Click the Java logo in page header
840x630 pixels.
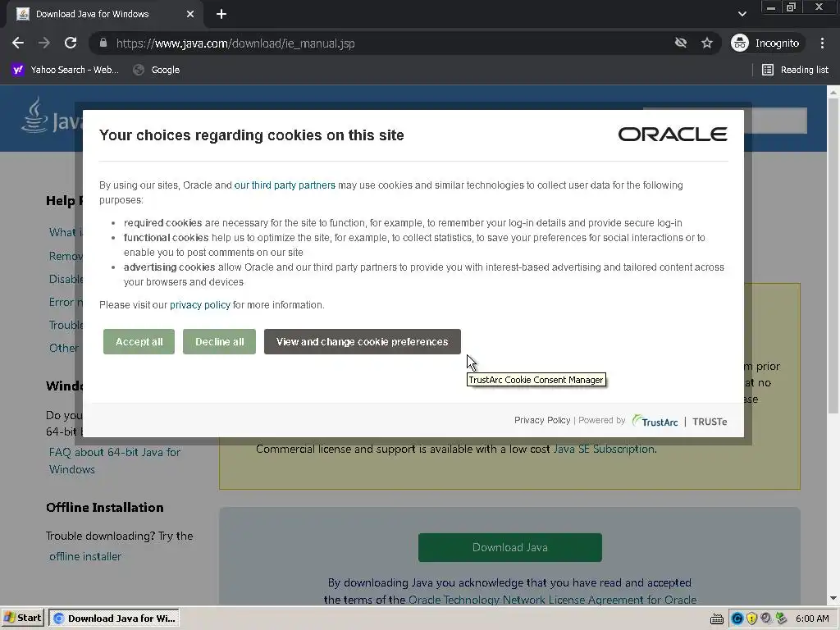click(x=52, y=115)
